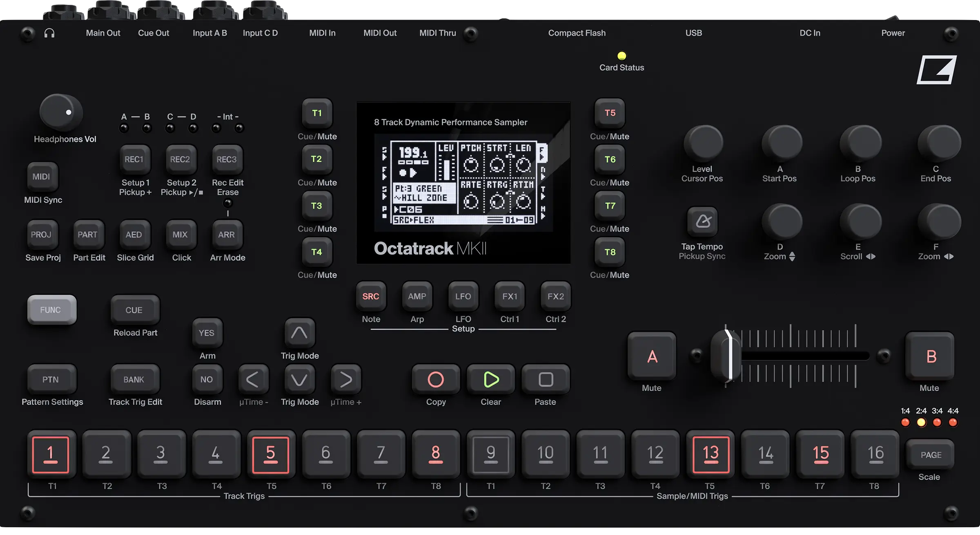Toggle trig key 15
Image resolution: width=980 pixels, height=535 pixels.
[820, 454]
